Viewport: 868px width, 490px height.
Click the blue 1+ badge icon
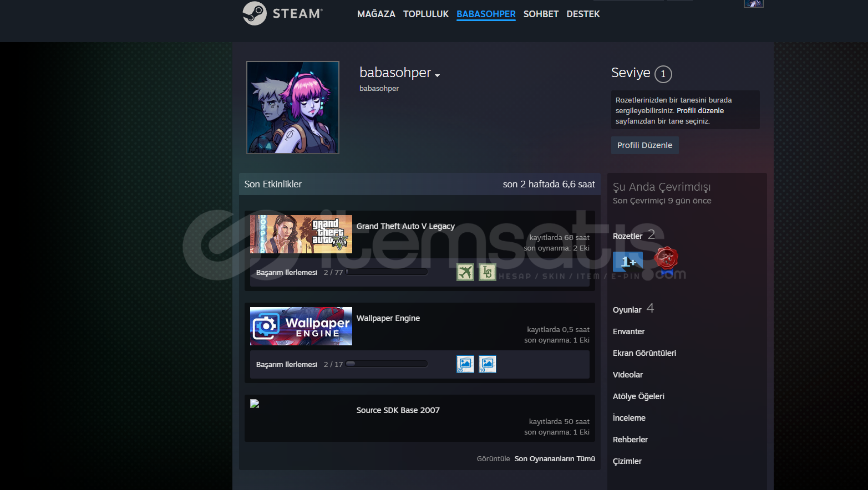click(628, 261)
